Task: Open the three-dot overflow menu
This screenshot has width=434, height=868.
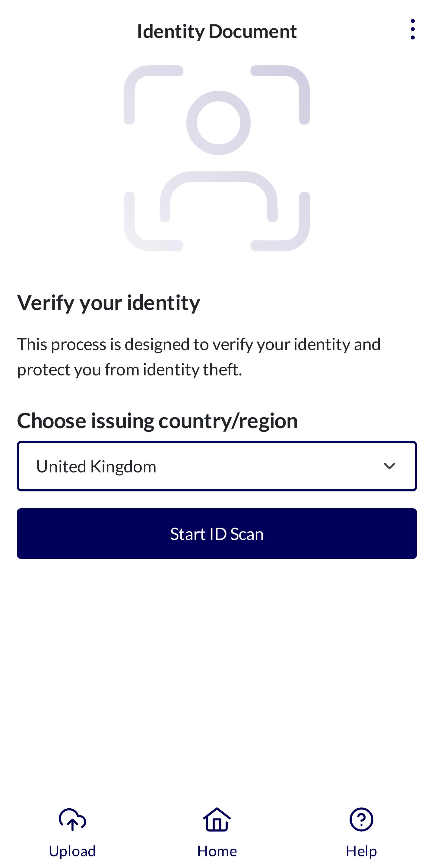Action: coord(412,30)
